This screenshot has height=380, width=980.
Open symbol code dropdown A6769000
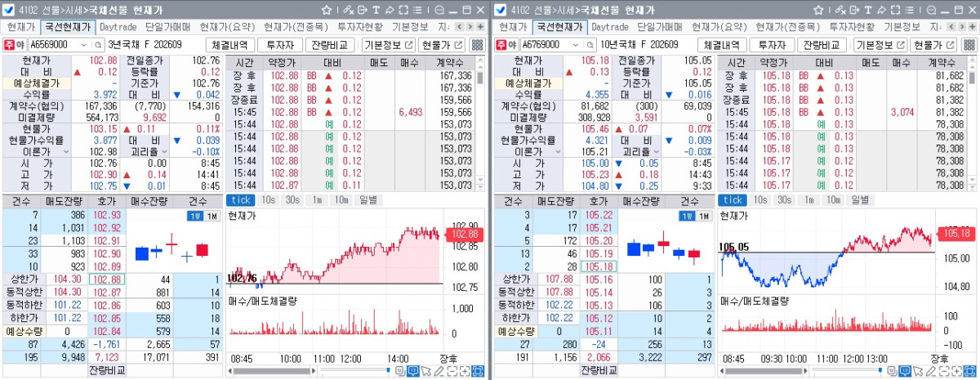576,45
